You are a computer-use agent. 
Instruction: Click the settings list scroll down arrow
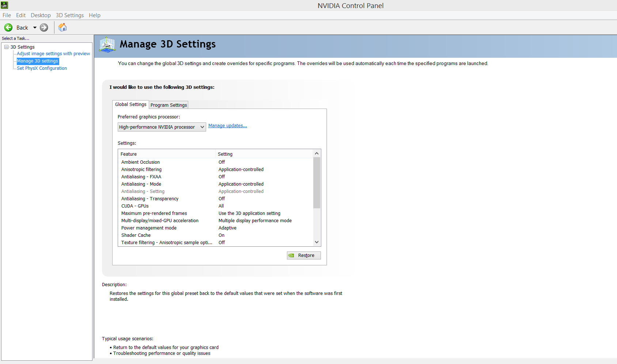pos(317,242)
